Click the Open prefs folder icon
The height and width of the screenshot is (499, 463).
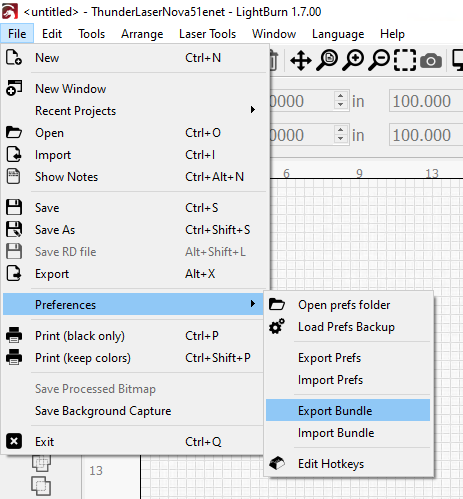click(277, 304)
